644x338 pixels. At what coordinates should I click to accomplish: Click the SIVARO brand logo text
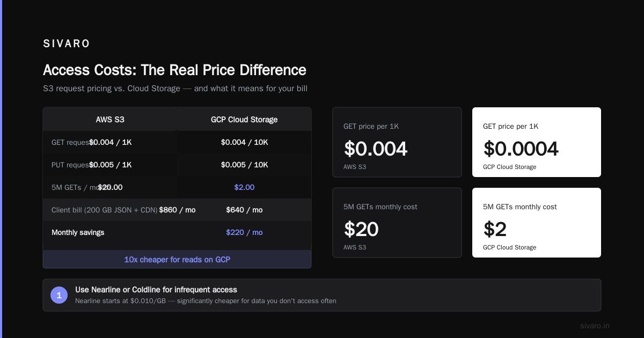(x=67, y=44)
